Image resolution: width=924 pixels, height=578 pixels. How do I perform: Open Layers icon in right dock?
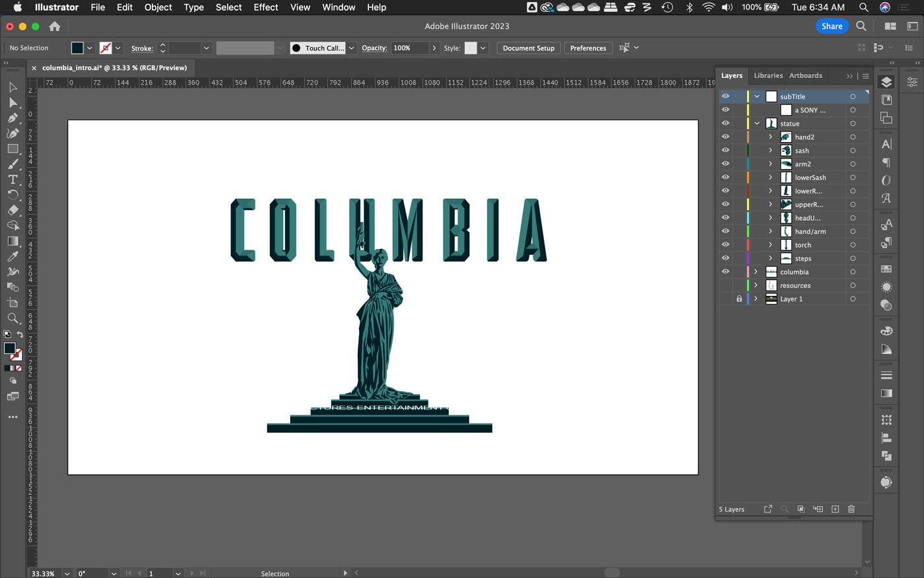[886, 82]
